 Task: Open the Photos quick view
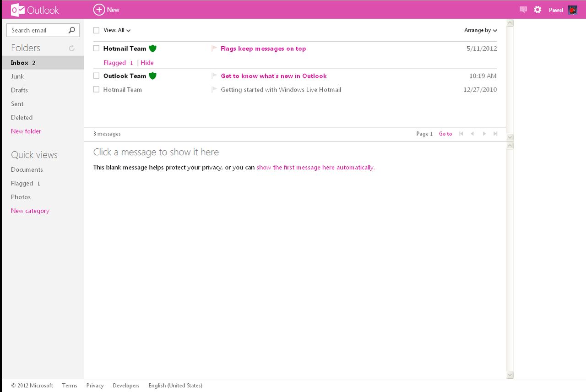point(21,197)
